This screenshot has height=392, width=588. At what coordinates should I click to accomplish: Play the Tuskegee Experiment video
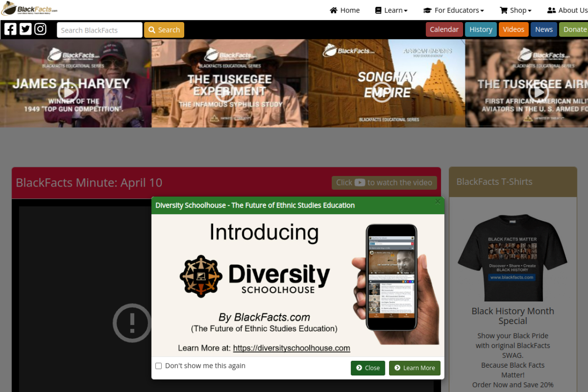(x=225, y=92)
